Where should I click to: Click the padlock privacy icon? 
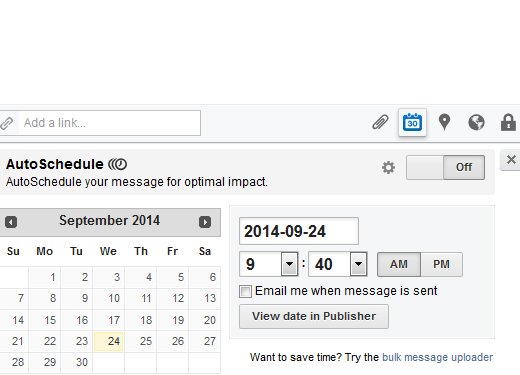click(x=508, y=122)
